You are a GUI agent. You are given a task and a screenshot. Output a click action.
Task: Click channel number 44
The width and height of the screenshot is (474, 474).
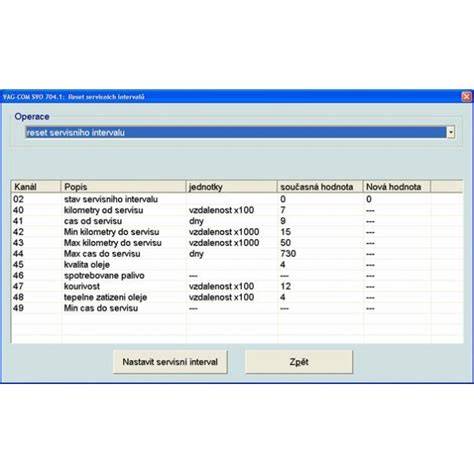[x=18, y=254]
